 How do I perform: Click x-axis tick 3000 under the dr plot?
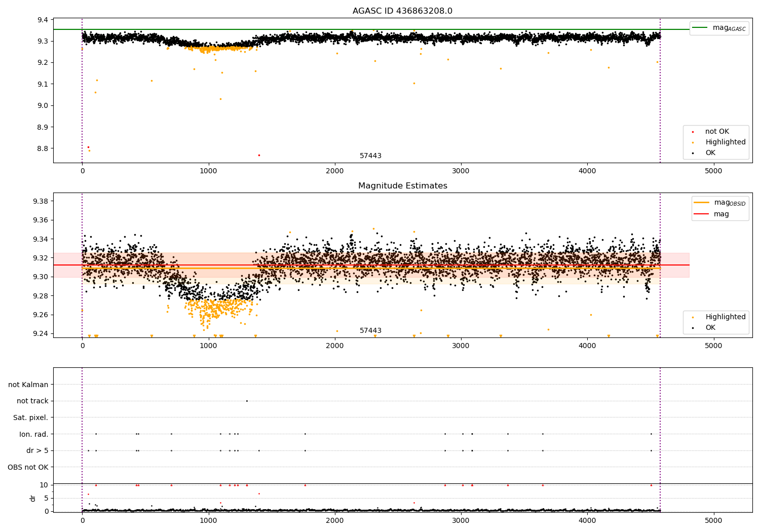click(x=461, y=521)
